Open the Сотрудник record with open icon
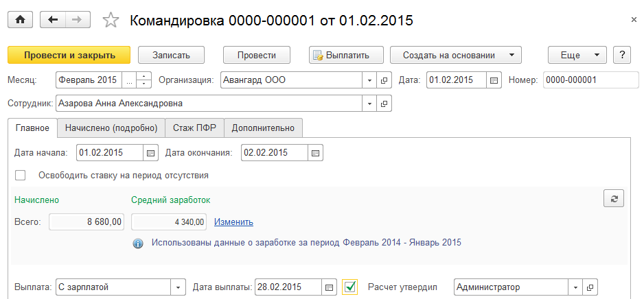644x299 pixels. click(384, 104)
